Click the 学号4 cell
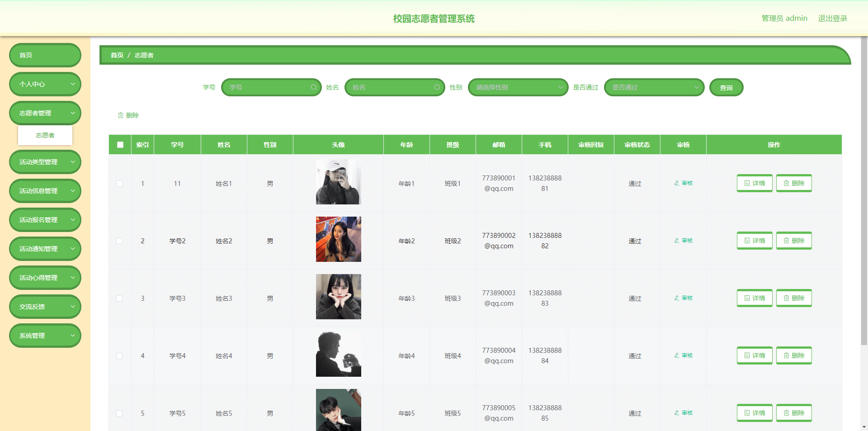Viewport: 868px width, 431px height. pos(177,356)
